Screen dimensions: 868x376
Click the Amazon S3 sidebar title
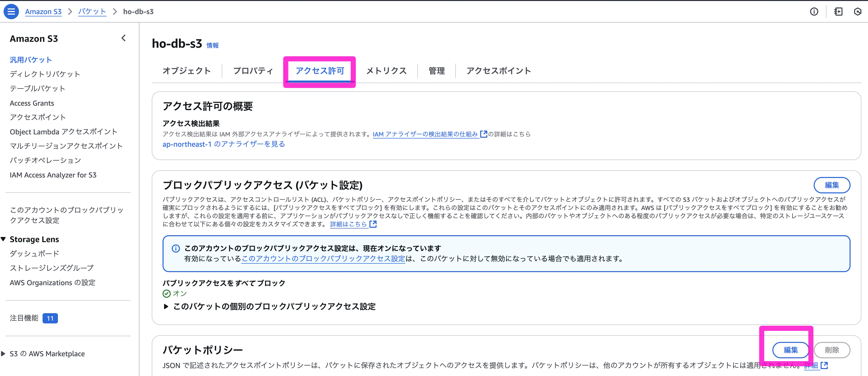[34, 39]
